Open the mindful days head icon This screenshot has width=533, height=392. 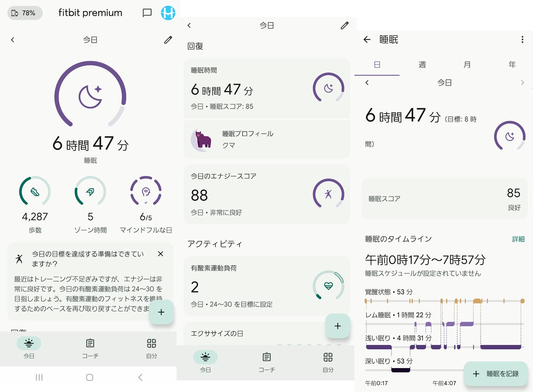click(x=146, y=191)
